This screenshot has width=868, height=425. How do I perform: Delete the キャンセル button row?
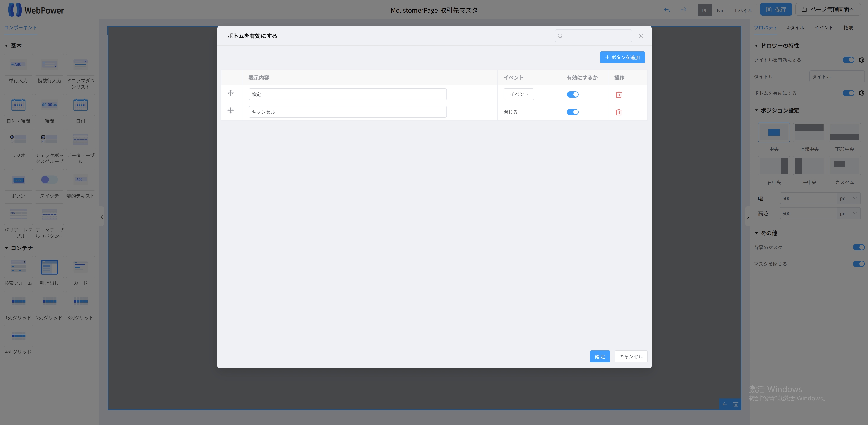tap(619, 112)
